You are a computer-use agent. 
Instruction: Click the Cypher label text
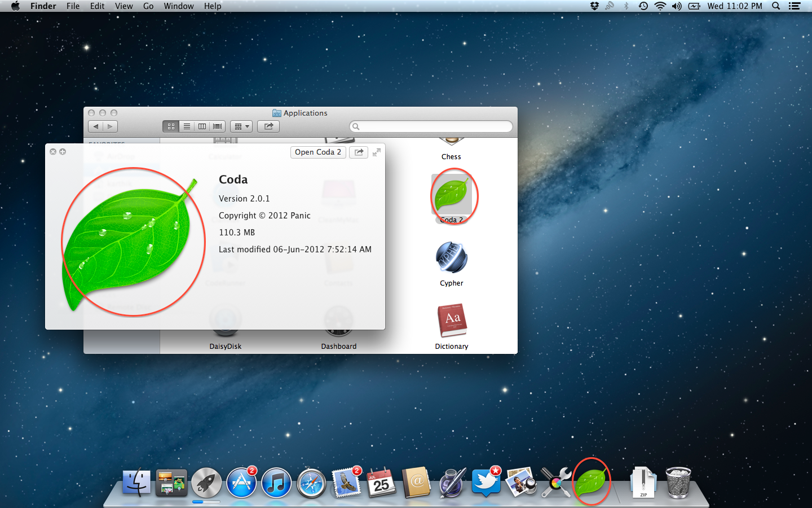[x=452, y=283]
